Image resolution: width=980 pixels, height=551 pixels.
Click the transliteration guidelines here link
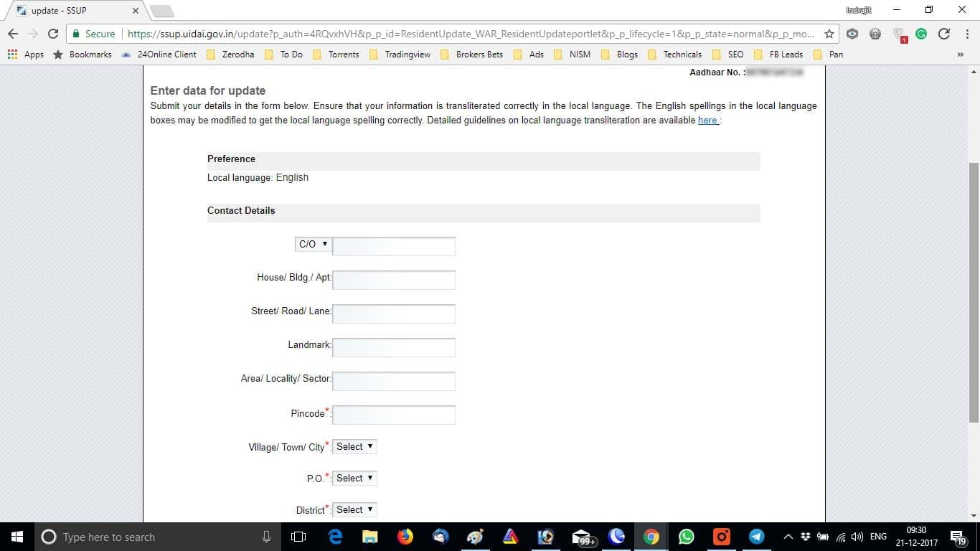point(707,120)
